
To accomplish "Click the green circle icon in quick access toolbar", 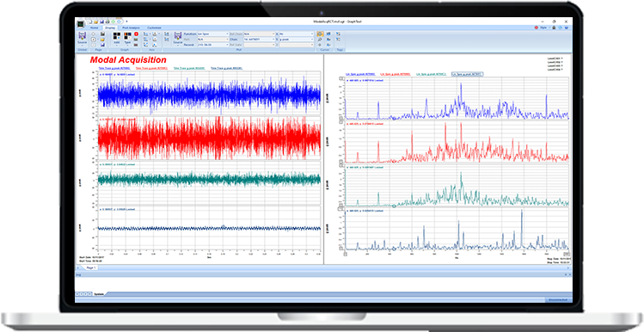I will 113,22.
